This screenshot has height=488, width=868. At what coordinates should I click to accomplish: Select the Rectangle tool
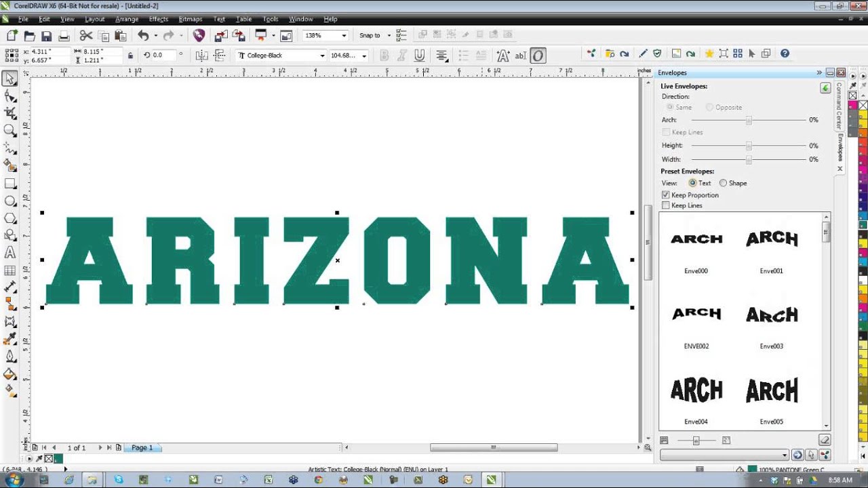10,184
